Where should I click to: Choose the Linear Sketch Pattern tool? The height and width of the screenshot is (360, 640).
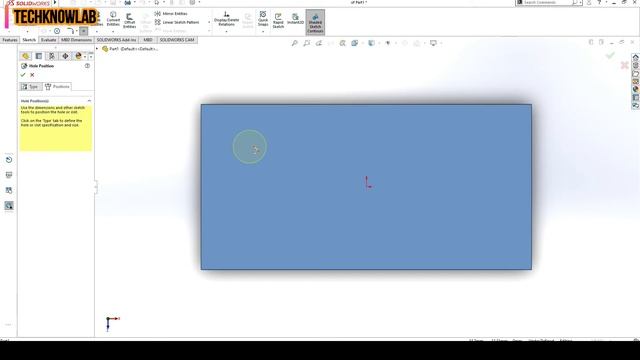click(177, 22)
